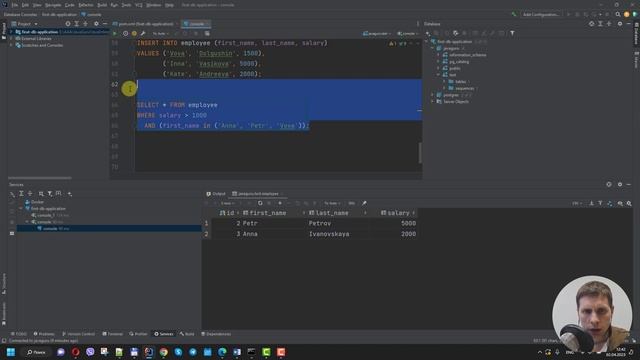
Task: Click the results grid search magnifier icon
Action: (629, 203)
